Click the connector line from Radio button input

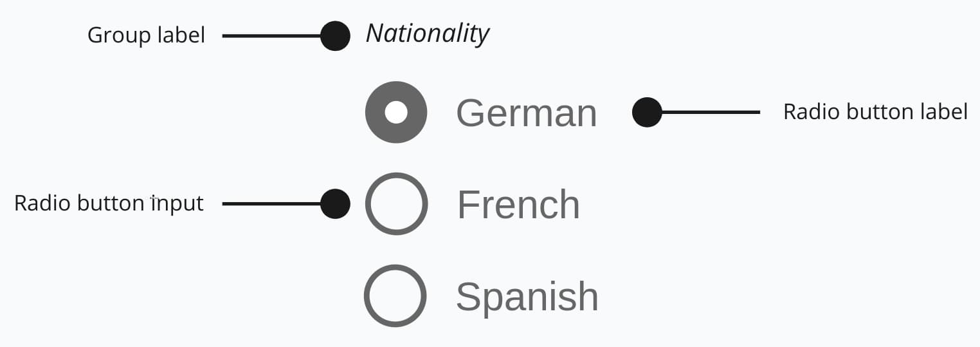tap(270, 204)
